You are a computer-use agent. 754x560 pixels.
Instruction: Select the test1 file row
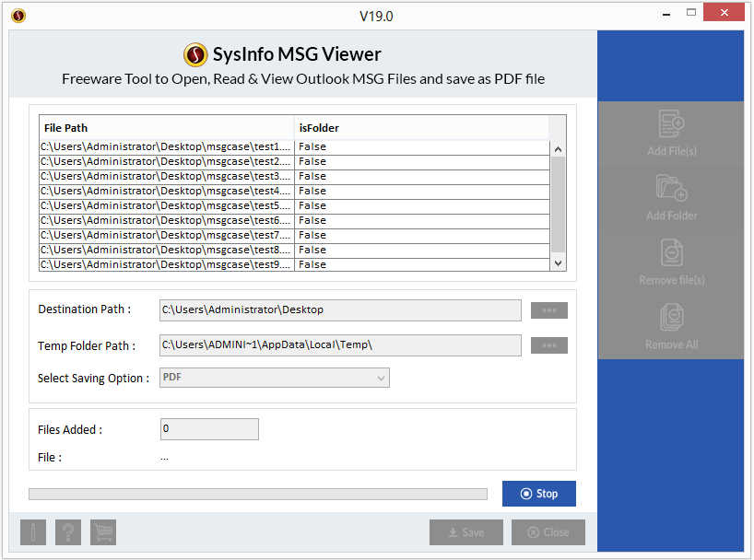[x=294, y=147]
